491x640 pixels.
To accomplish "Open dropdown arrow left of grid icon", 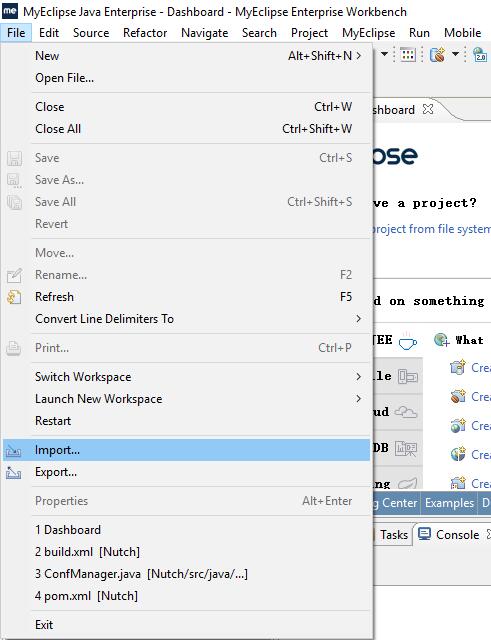I will pyautogui.click(x=384, y=54).
